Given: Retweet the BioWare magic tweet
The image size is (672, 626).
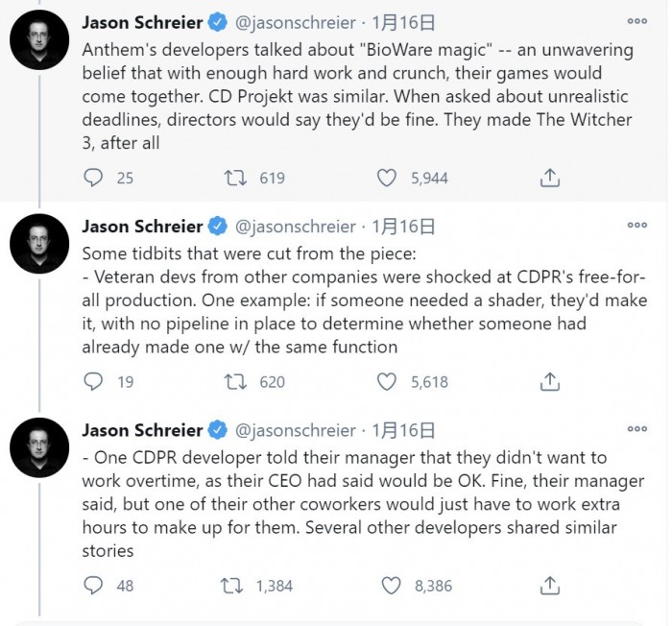Looking at the screenshot, I should coord(234,178).
